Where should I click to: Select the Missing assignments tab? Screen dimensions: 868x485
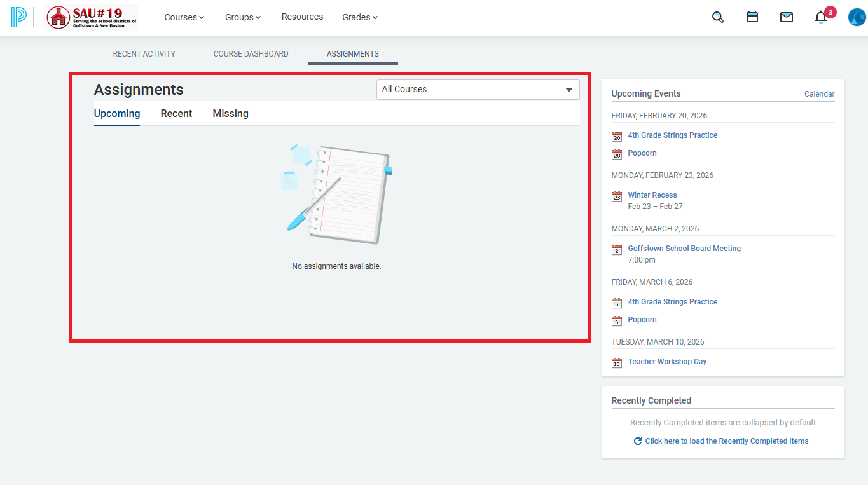(x=230, y=114)
